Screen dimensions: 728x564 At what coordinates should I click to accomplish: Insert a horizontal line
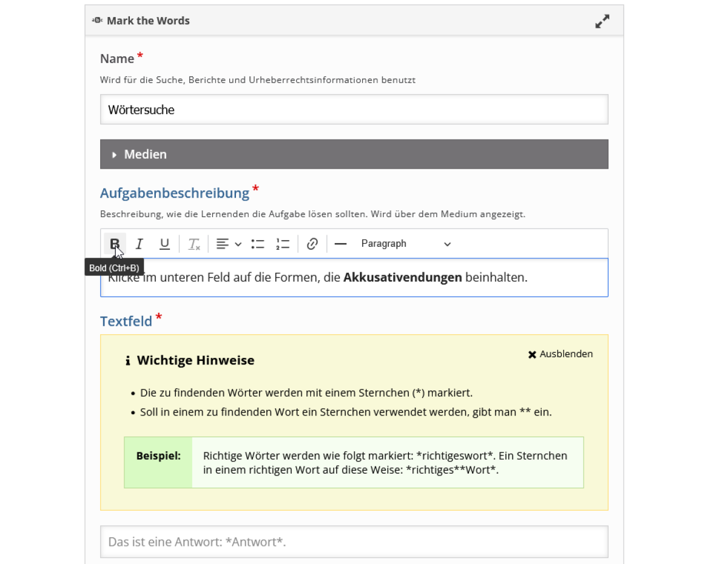click(x=340, y=244)
